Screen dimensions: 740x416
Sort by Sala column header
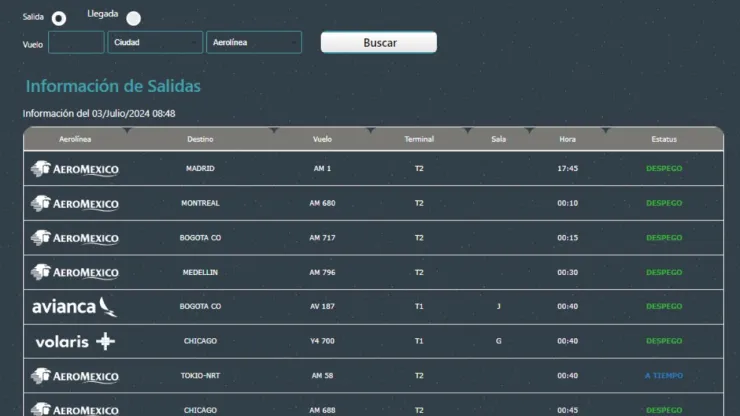[x=498, y=139]
